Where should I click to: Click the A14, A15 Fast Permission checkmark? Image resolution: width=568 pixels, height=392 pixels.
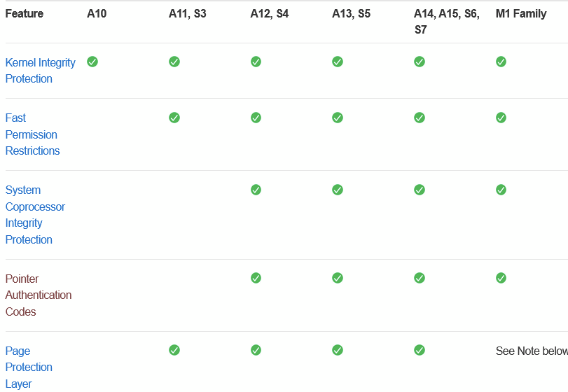pos(420,118)
